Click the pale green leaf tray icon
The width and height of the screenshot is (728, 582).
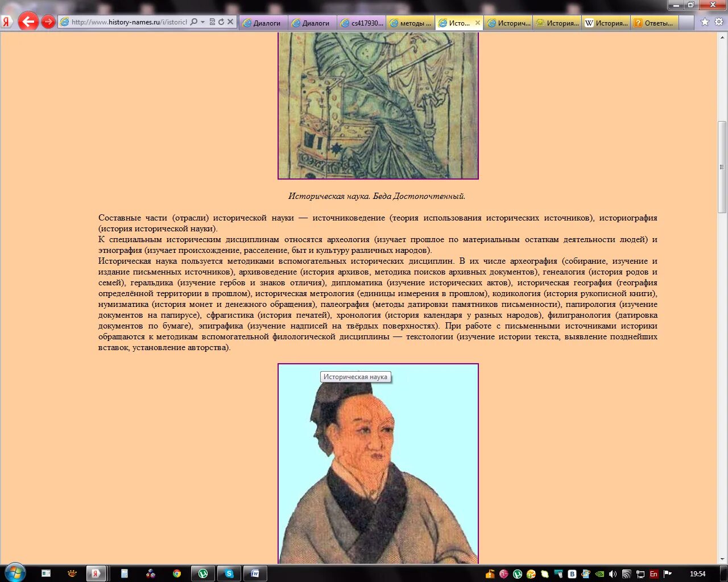[x=545, y=574]
